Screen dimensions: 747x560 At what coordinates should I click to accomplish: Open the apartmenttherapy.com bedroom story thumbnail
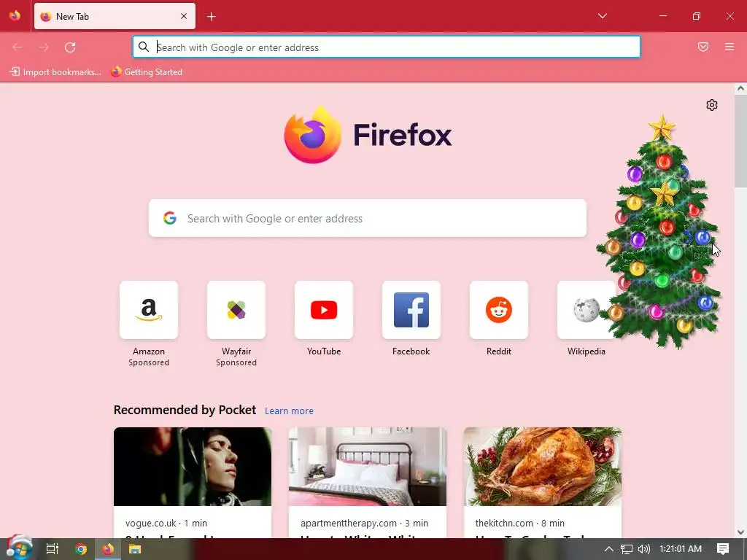click(x=368, y=467)
